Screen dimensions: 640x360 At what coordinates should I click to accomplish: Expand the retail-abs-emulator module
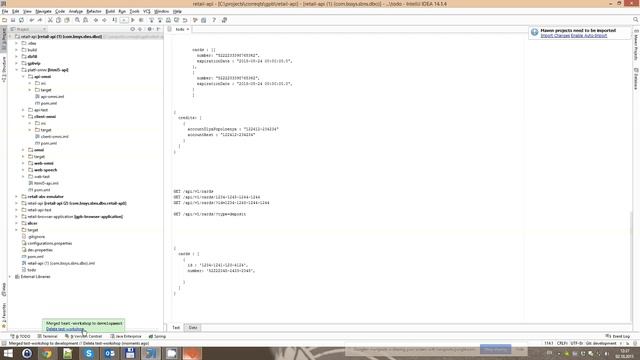tap(17, 197)
